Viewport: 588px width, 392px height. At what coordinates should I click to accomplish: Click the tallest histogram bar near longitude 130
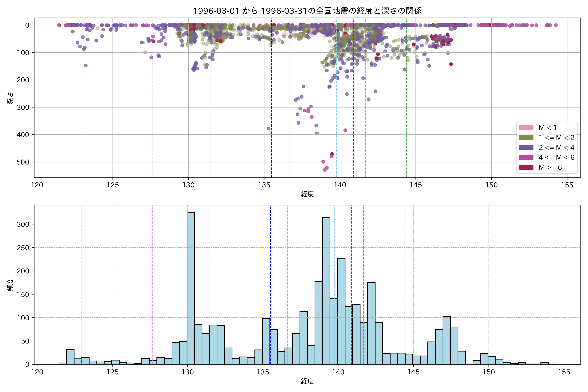coord(191,287)
